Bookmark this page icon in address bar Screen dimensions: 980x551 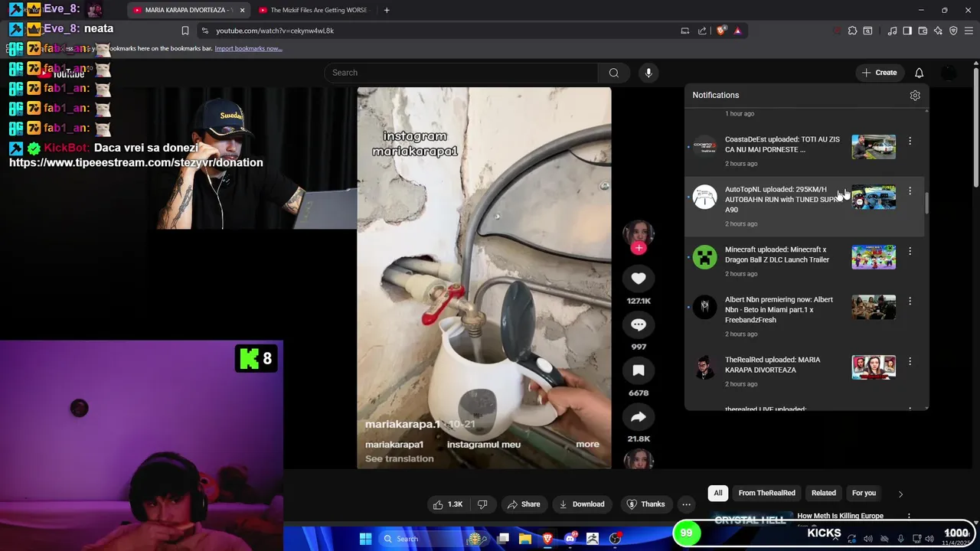185,31
